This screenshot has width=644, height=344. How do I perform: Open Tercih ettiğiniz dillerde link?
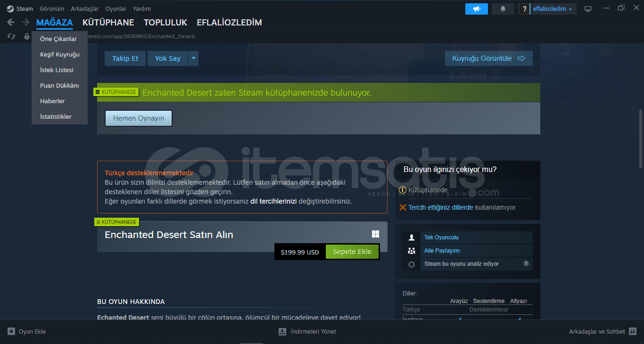tap(440, 207)
